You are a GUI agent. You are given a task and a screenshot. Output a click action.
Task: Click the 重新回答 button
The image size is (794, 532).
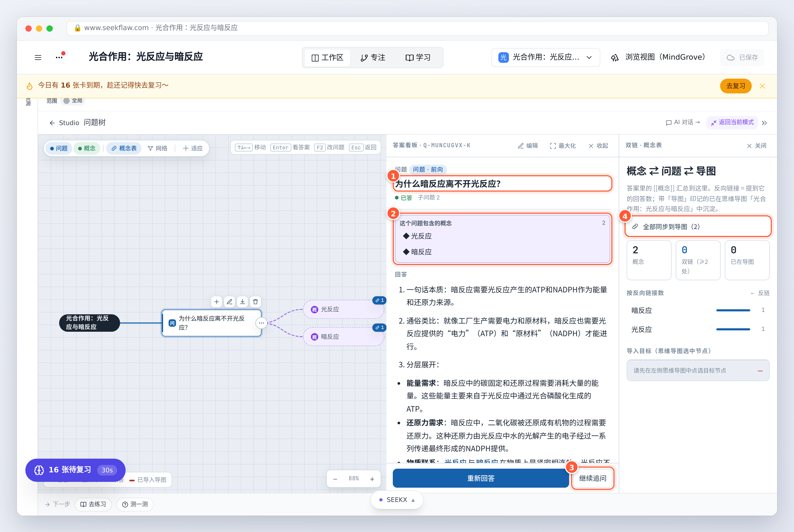480,478
